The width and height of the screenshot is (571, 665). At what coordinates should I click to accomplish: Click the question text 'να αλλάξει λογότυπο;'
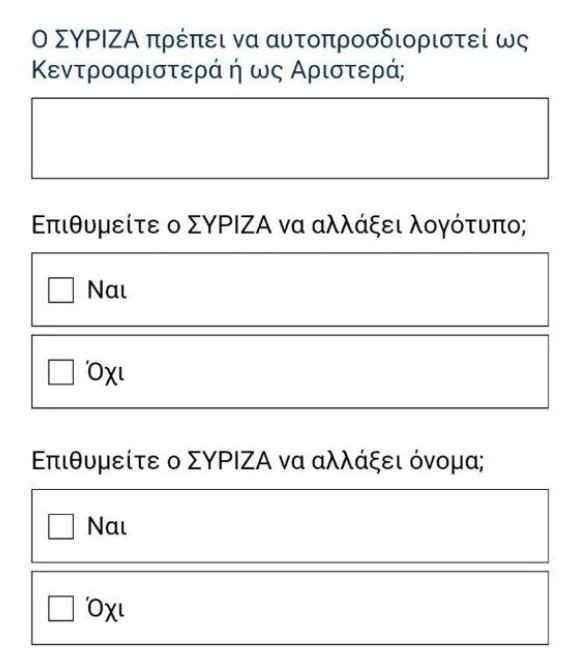402,225
